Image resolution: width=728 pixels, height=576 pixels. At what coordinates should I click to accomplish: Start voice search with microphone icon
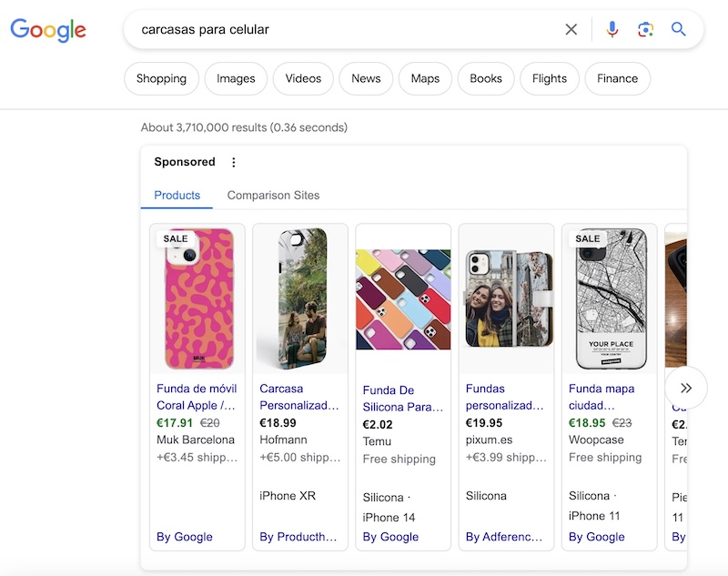tap(612, 29)
